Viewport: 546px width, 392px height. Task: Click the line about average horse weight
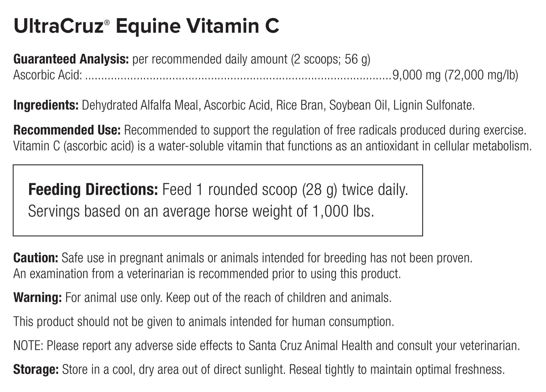pos(201,211)
